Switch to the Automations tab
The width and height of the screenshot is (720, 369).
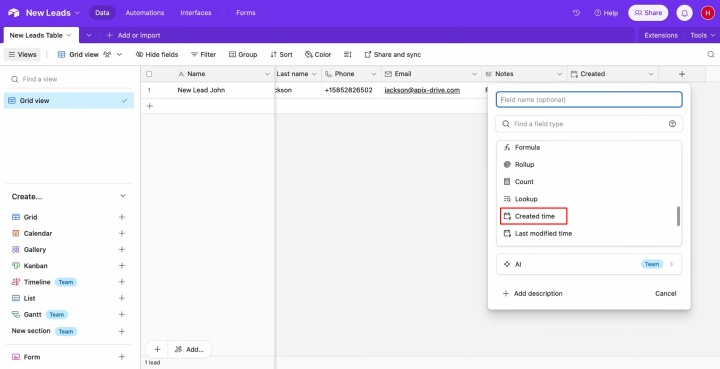(x=145, y=13)
